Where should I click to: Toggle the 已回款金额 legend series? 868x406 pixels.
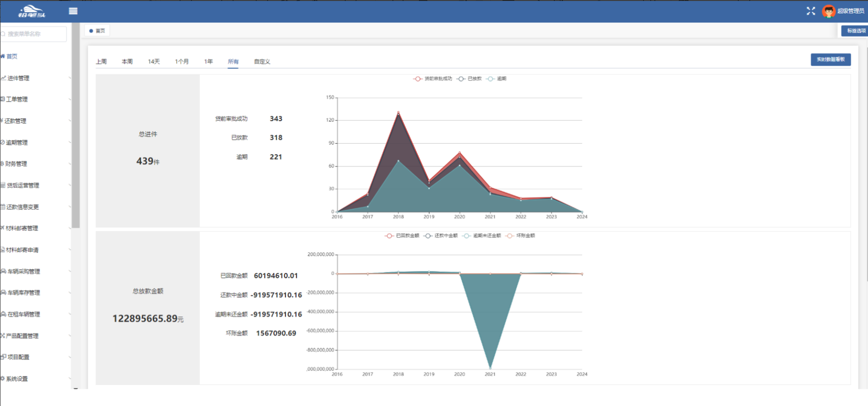pos(402,236)
